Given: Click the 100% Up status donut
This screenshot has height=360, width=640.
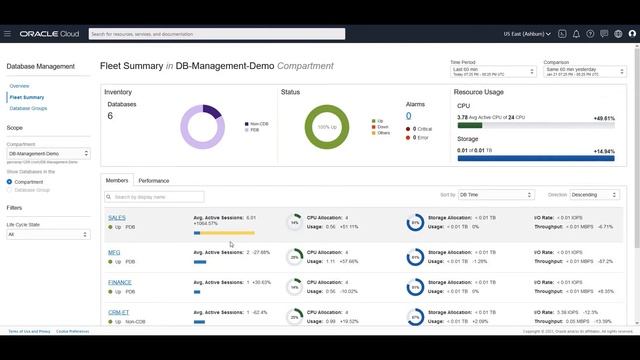Looking at the screenshot, I should tap(327, 127).
